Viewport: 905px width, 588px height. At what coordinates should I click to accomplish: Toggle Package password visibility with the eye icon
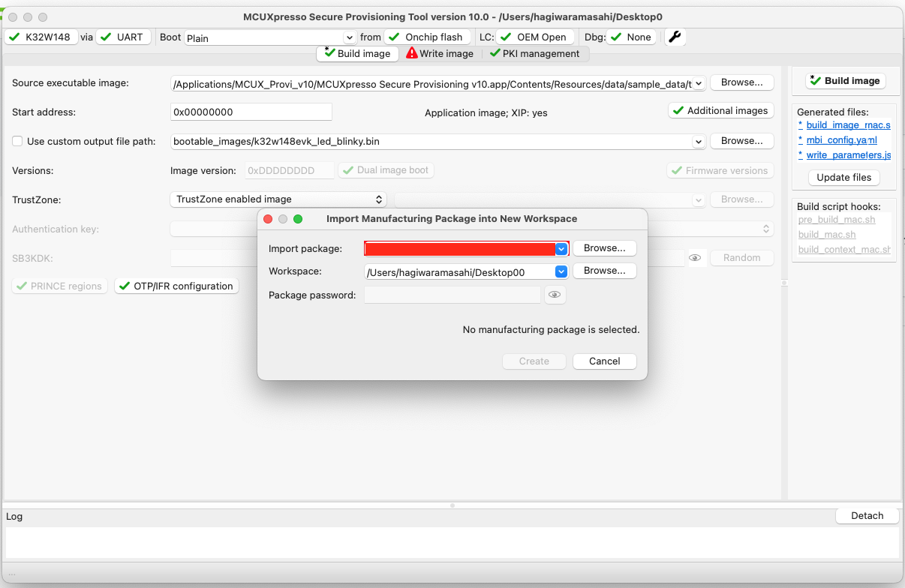coord(555,295)
